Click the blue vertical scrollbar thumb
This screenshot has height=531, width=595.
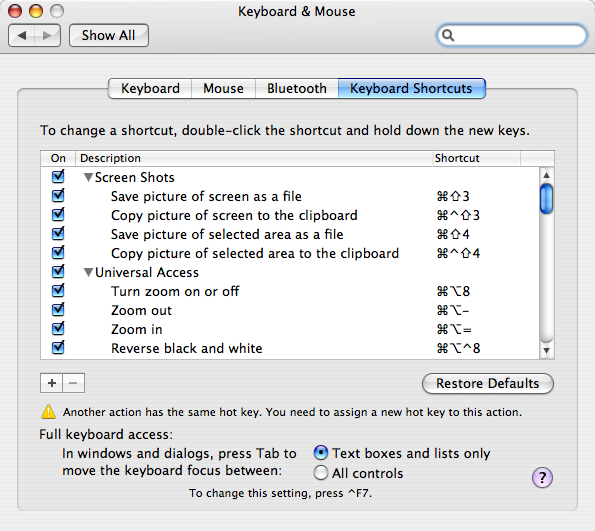(546, 199)
